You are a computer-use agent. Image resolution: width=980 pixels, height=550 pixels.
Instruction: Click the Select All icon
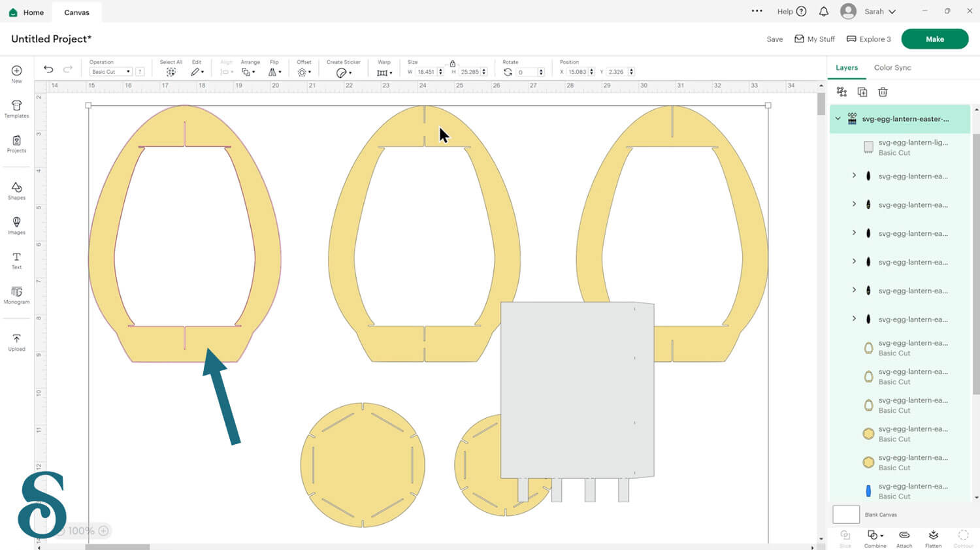tap(171, 72)
